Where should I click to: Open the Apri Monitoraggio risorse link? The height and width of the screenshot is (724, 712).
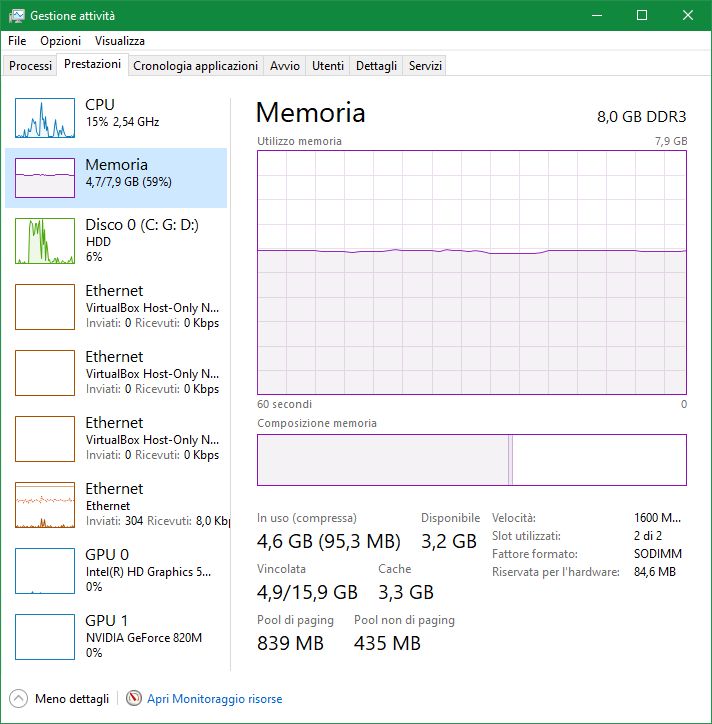click(x=215, y=699)
